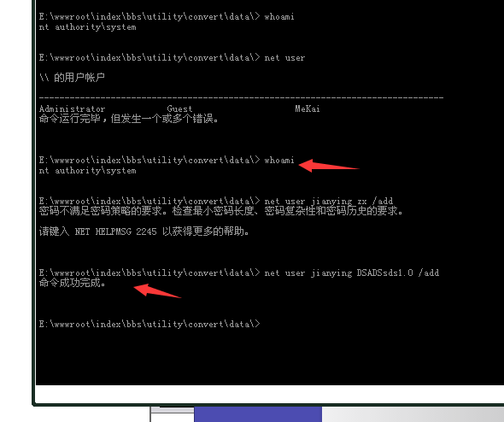
Task: Click the net user command line
Action: (172, 57)
